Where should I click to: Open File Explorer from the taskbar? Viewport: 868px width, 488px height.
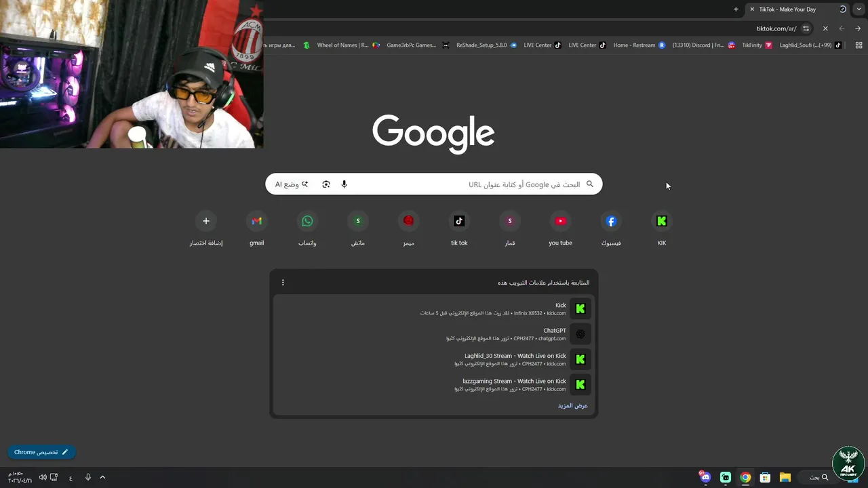click(785, 477)
